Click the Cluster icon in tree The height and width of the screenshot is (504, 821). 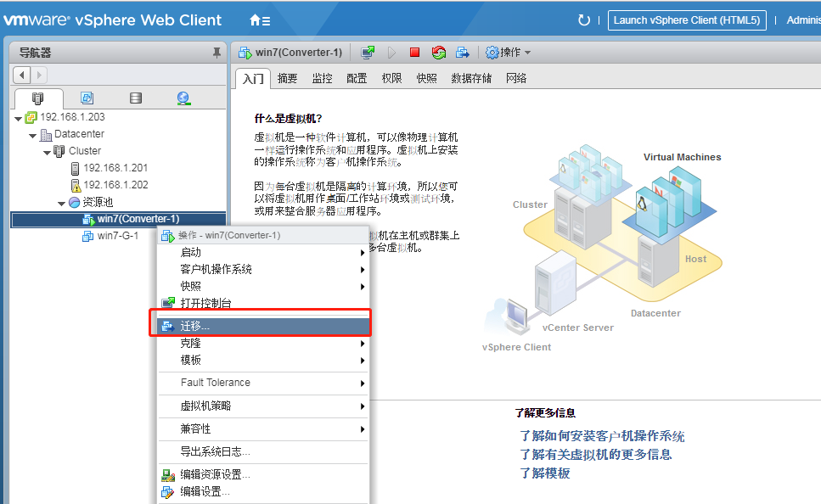pyautogui.click(x=59, y=151)
